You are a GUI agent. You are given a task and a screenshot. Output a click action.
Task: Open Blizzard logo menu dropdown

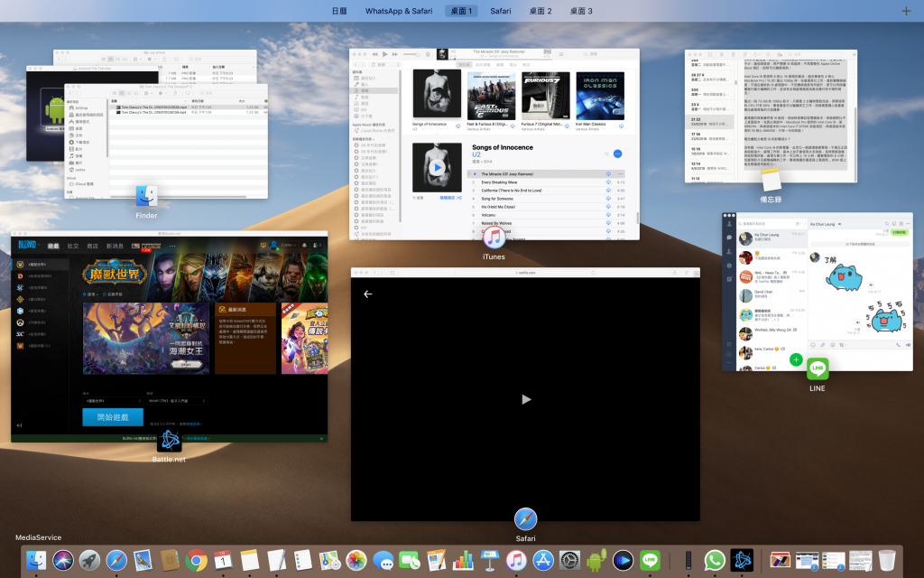(x=28, y=245)
